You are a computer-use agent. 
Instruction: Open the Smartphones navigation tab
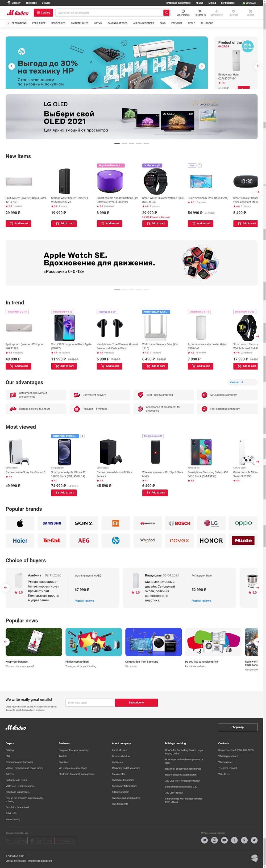tap(80, 23)
